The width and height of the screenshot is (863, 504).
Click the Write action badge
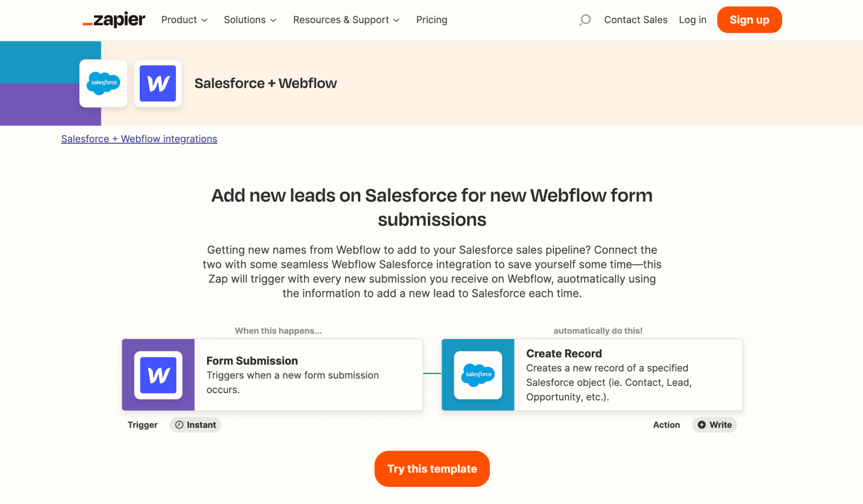click(x=714, y=425)
